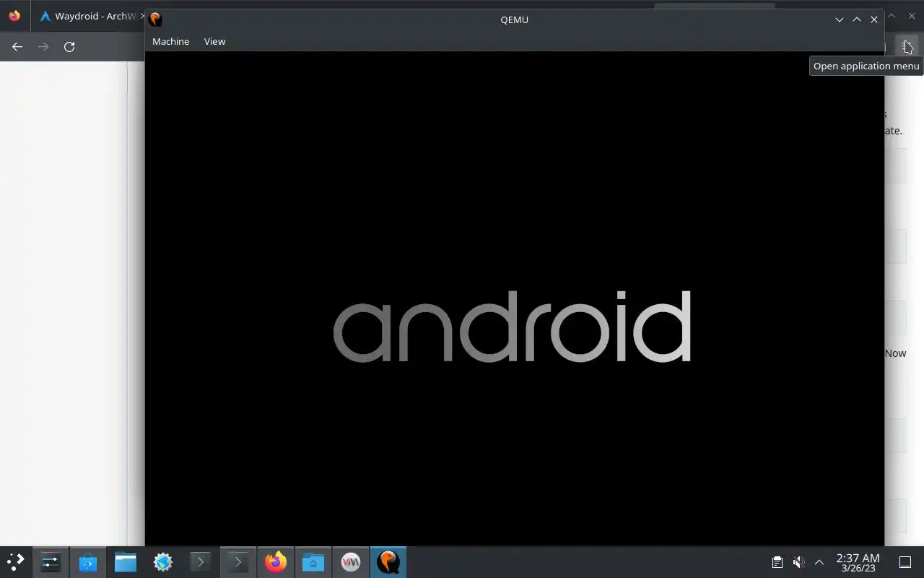Open the clipboard tray icon
The height and width of the screenshot is (578, 924).
pyautogui.click(x=777, y=562)
